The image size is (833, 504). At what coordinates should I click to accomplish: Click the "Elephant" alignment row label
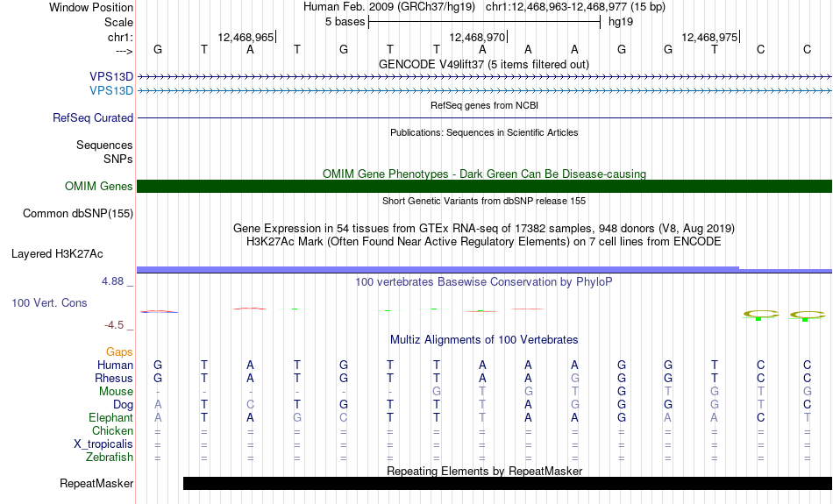[x=111, y=418]
